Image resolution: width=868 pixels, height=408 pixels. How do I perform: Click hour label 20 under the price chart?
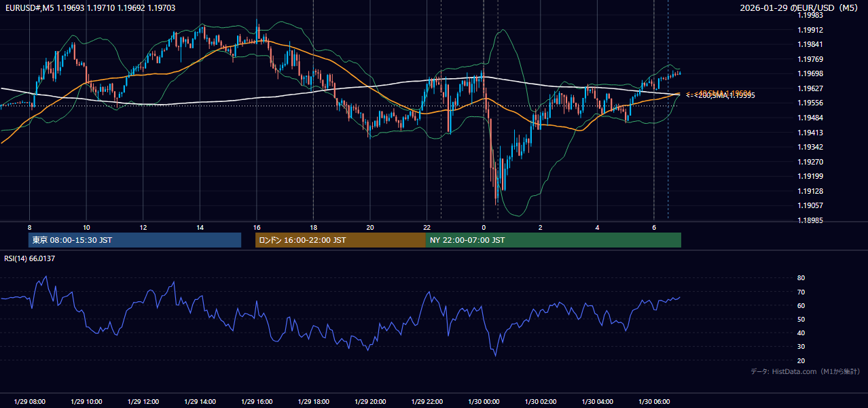coord(370,227)
